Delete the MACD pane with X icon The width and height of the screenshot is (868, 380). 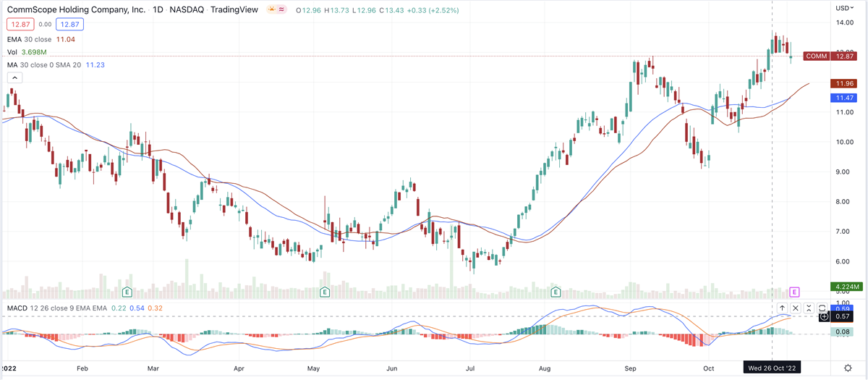click(x=796, y=308)
